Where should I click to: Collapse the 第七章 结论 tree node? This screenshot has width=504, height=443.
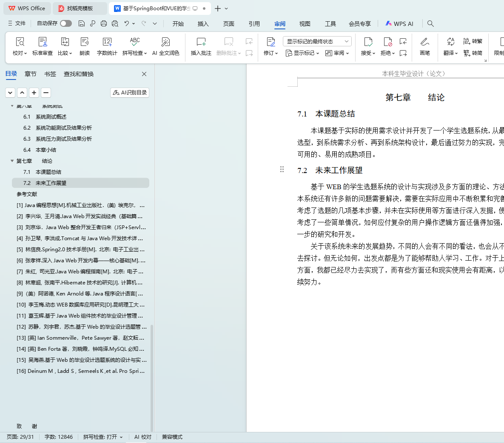click(12, 161)
